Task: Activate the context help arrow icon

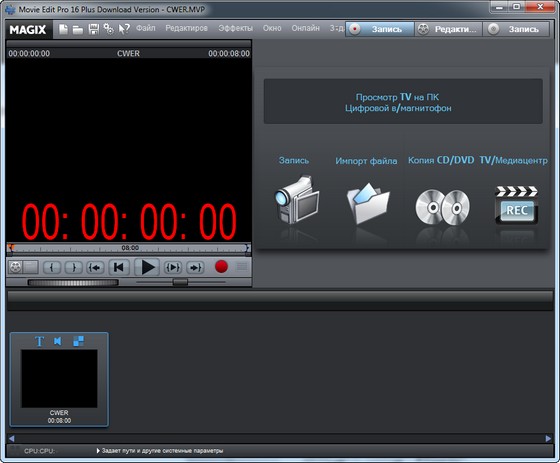Action: click(x=124, y=29)
